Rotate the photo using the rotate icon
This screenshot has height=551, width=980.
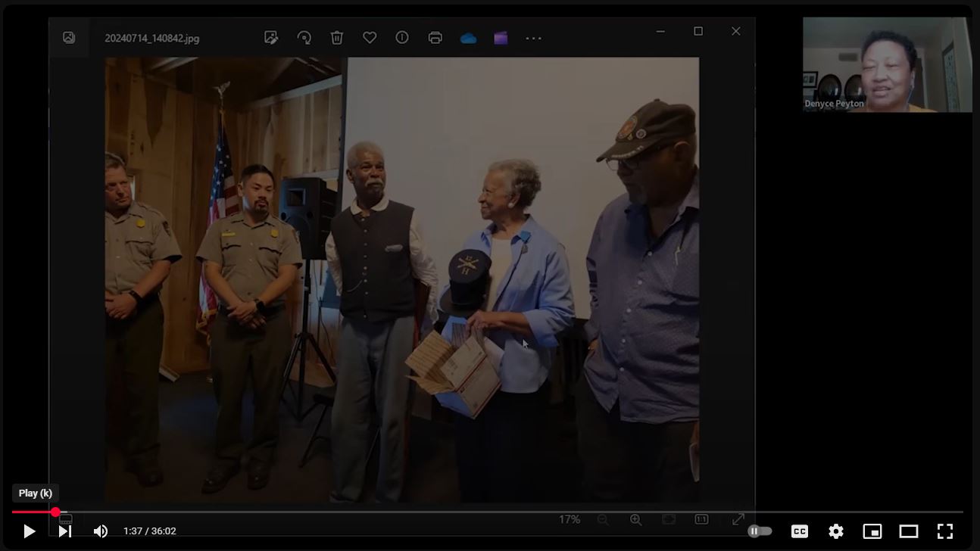pyautogui.click(x=304, y=38)
